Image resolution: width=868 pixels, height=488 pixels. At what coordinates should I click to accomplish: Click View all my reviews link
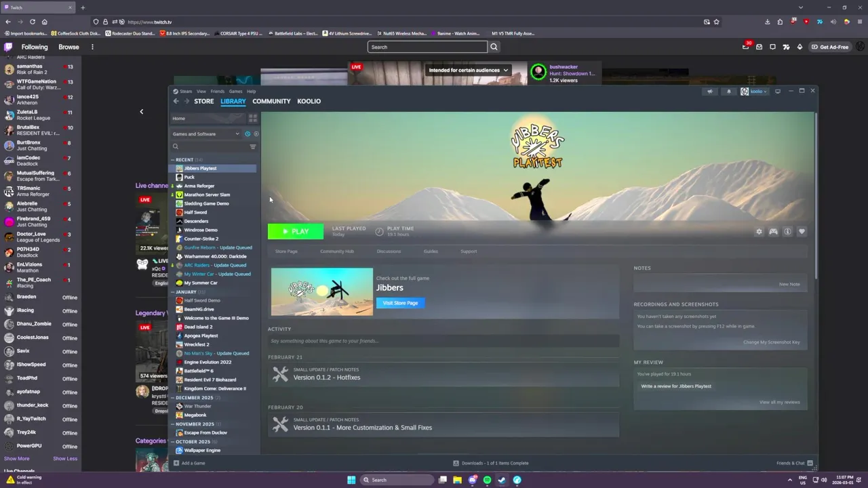point(780,403)
